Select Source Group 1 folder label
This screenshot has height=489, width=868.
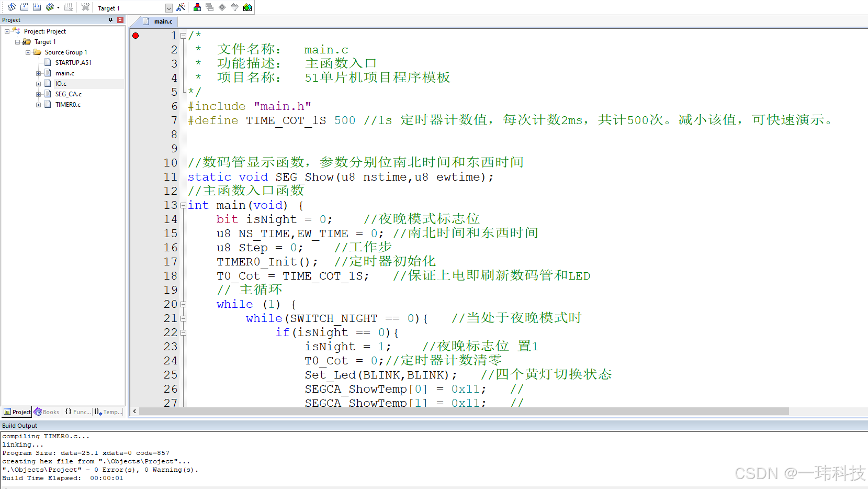66,52
